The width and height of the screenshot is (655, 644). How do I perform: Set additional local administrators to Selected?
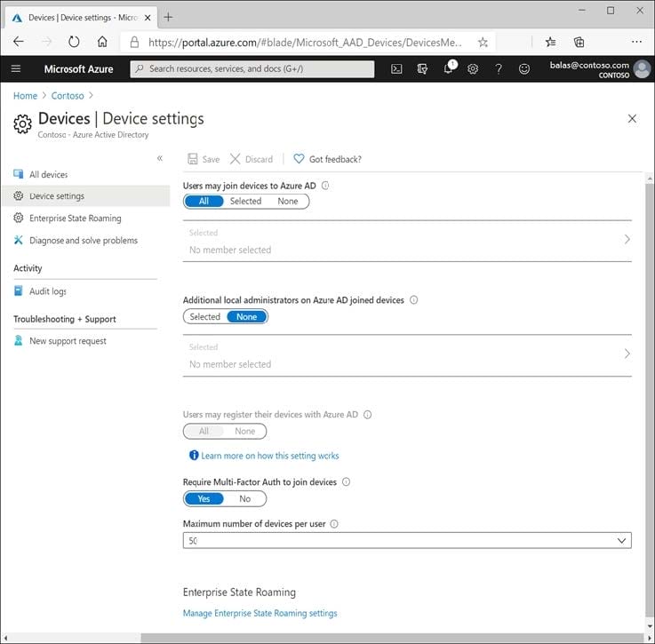tap(204, 317)
